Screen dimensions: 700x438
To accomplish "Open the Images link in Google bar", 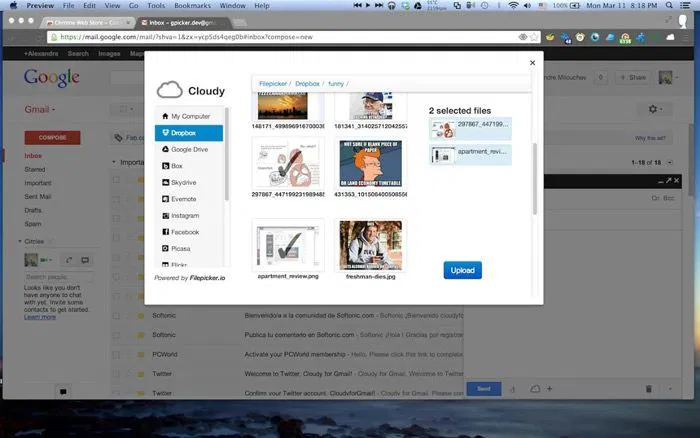I will (109, 54).
